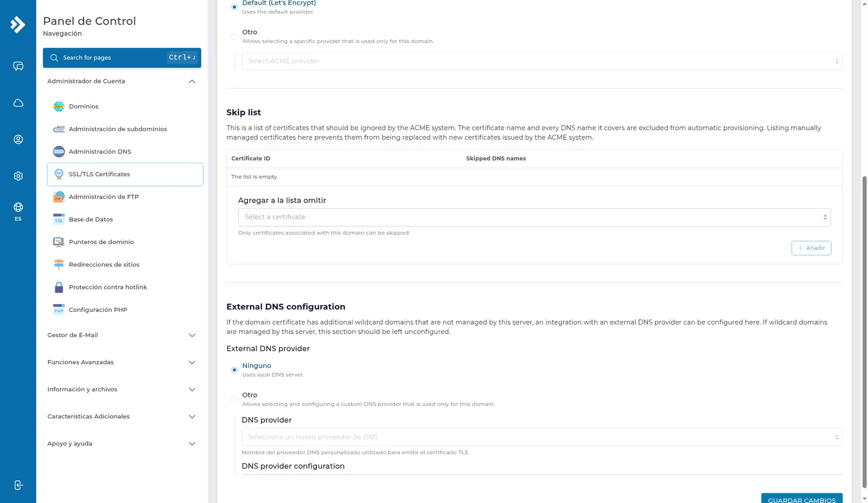Open the chat messages icon in the left rail
The width and height of the screenshot is (868, 503).
coord(18,66)
